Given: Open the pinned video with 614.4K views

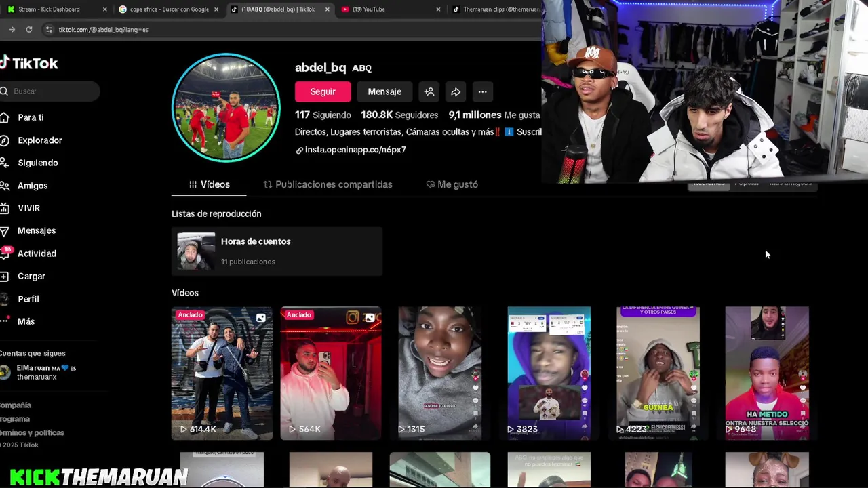Looking at the screenshot, I should 222,373.
